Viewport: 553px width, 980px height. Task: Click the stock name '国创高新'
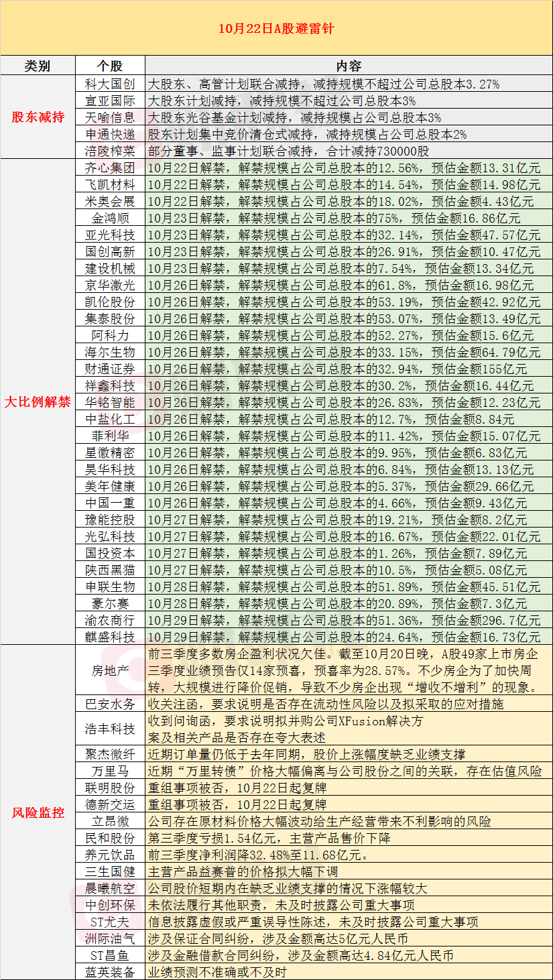110,251
